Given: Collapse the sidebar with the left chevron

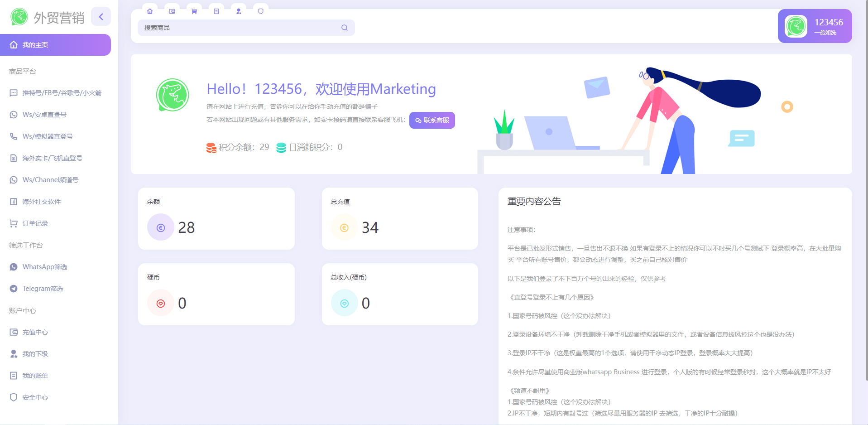Looking at the screenshot, I should coord(101,17).
